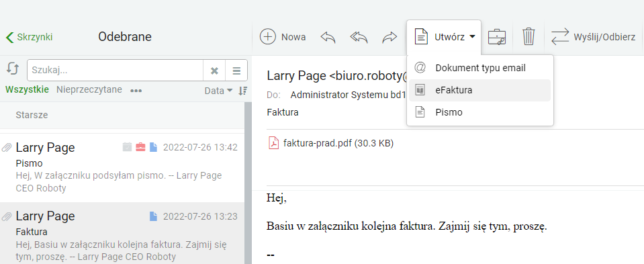Click blue document icon on Faktura message
This screenshot has width=644, height=264.
tap(154, 216)
